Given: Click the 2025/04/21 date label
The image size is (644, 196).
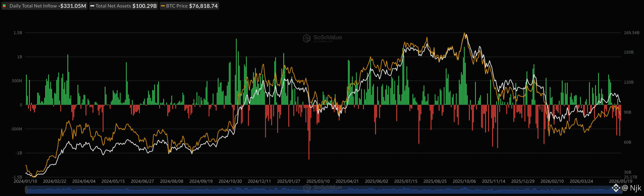Looking at the screenshot, I should click(x=347, y=182).
